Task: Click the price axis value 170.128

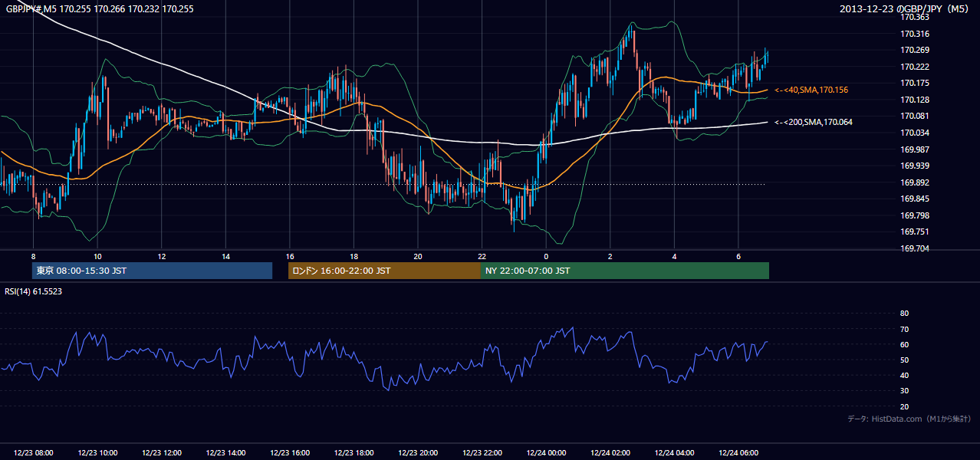Action: point(914,100)
